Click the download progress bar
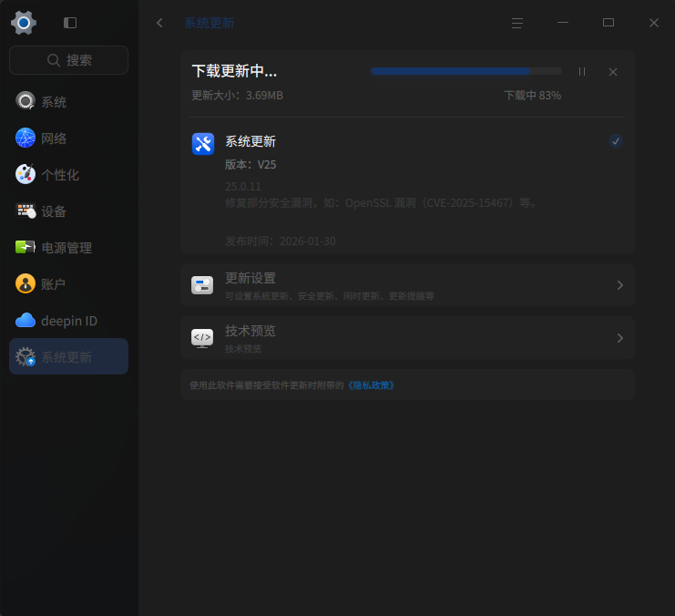The image size is (675, 616). point(465,71)
